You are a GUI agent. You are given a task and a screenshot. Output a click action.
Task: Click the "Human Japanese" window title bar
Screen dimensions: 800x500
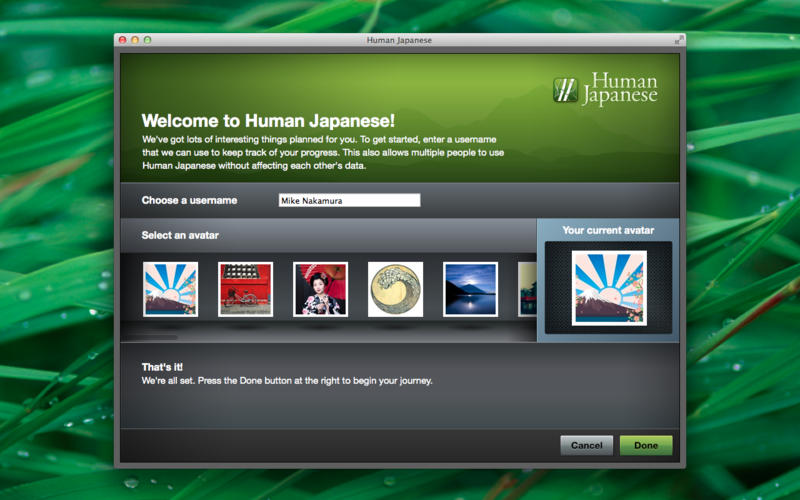coord(399,40)
